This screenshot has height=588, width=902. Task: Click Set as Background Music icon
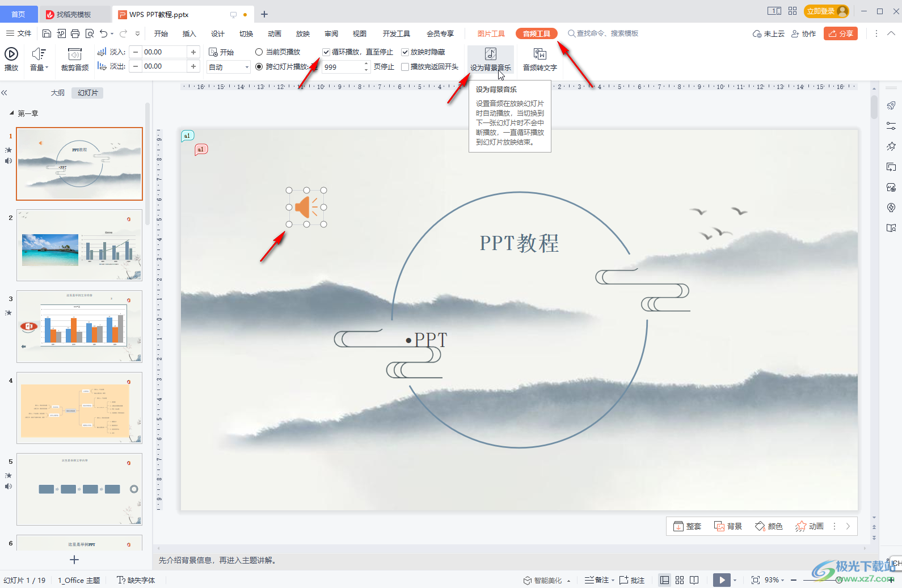click(x=491, y=54)
